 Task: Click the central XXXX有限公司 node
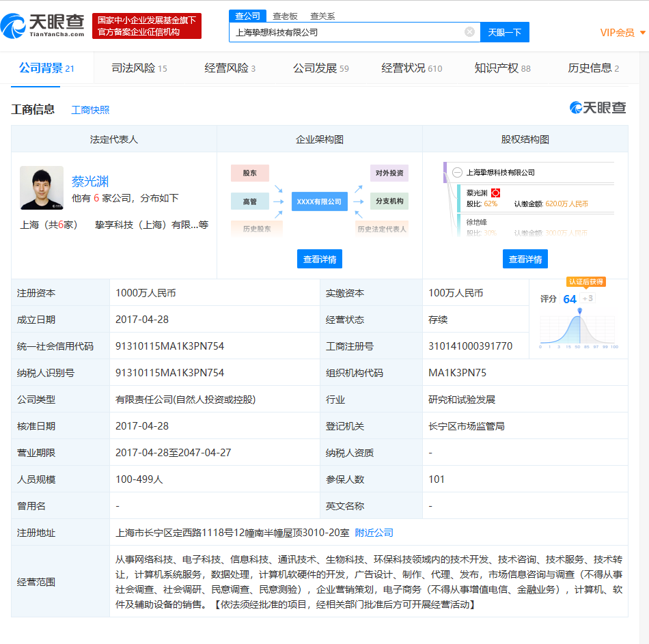(x=319, y=201)
